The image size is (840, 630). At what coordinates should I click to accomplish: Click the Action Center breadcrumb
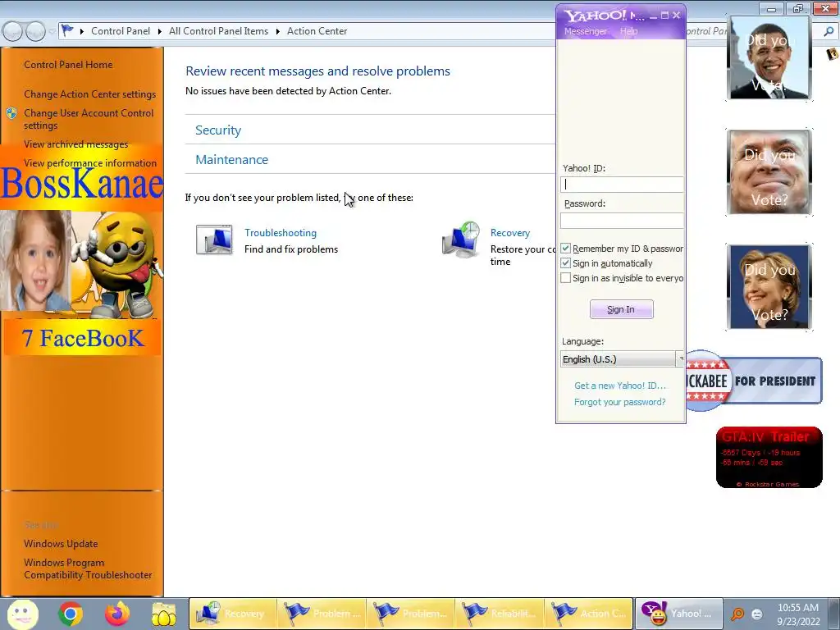(317, 31)
